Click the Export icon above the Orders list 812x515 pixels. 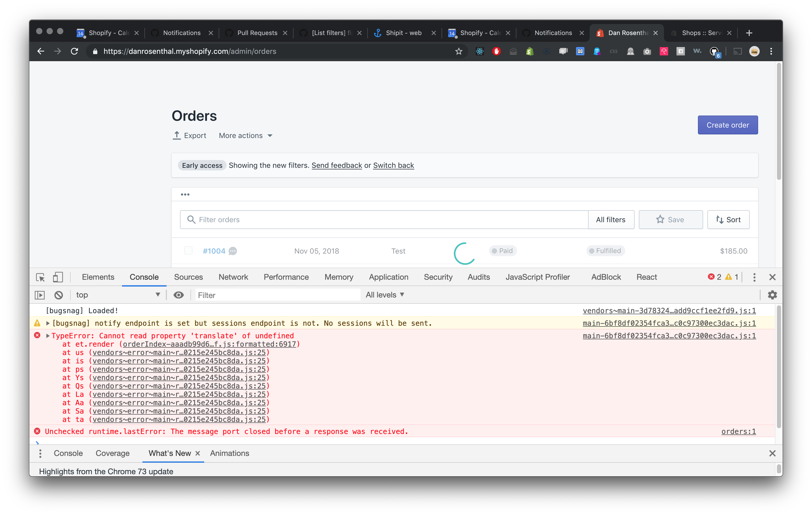click(x=177, y=135)
